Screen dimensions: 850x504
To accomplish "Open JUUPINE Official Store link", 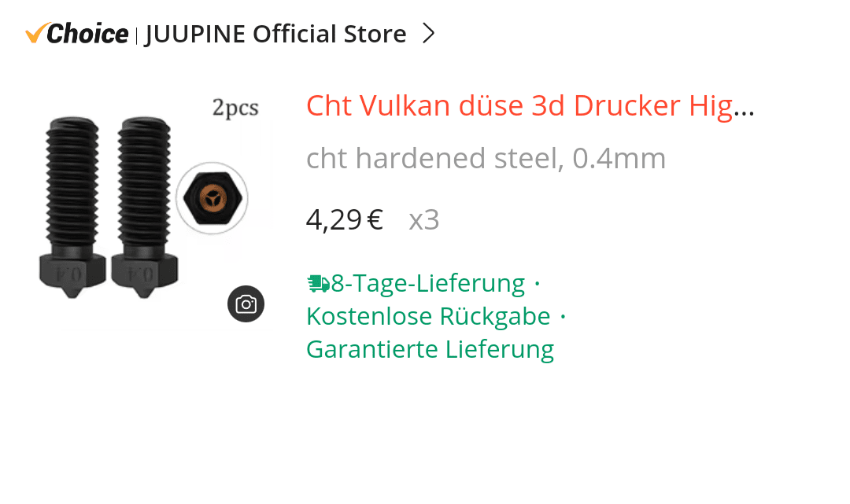I will (275, 34).
